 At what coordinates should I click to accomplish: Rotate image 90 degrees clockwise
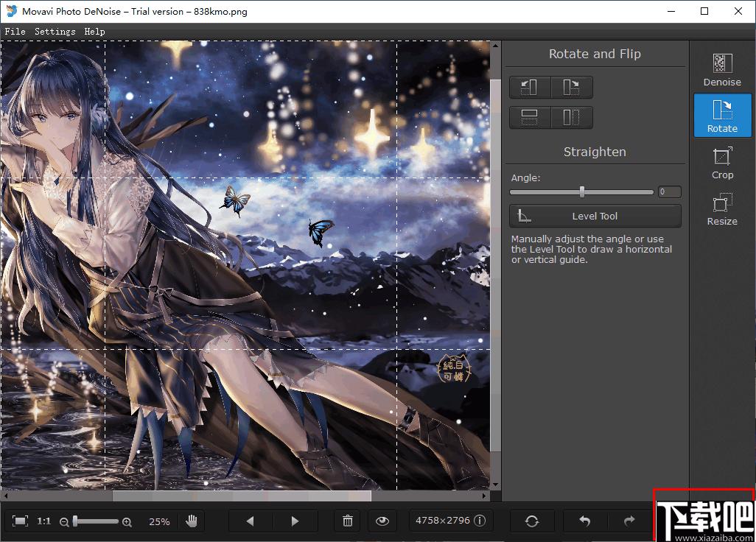(572, 87)
